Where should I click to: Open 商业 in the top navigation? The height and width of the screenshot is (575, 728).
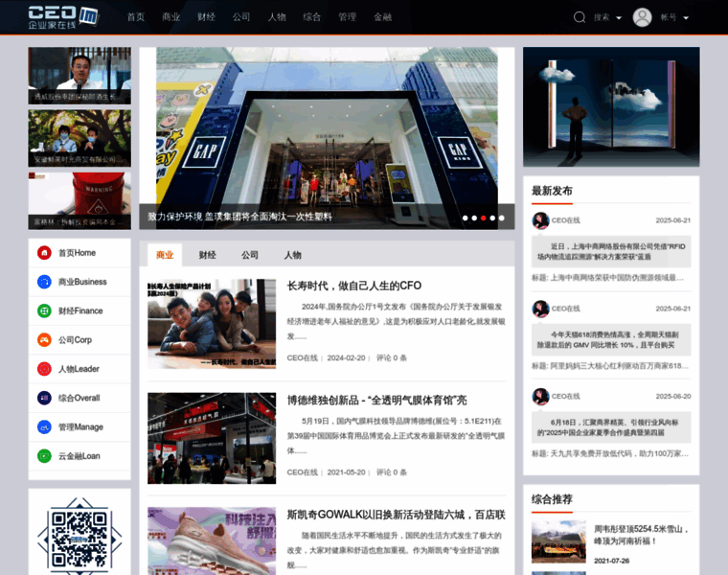171,17
